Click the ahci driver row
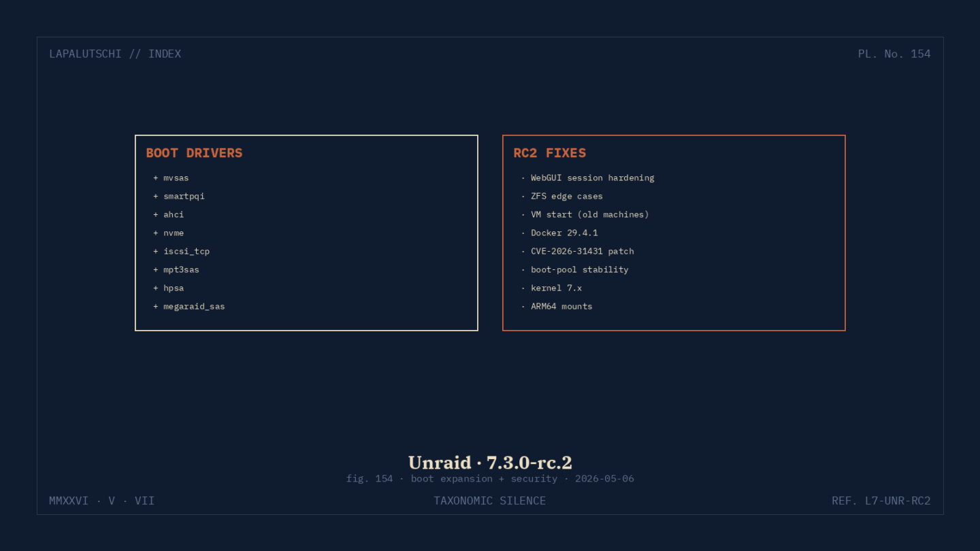 168,214
